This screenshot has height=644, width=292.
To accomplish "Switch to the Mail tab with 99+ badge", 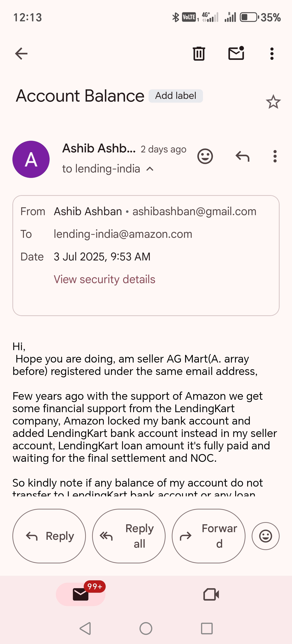I will (81, 594).
